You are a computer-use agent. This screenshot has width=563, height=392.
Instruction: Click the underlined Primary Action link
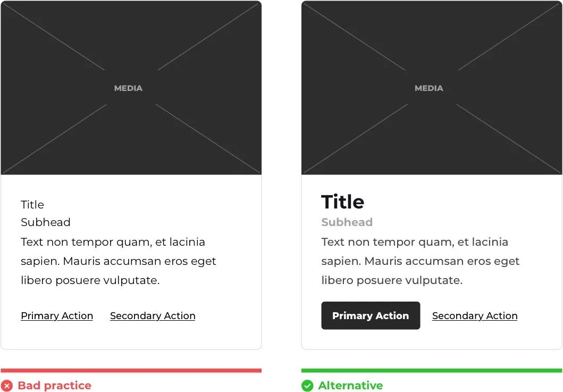(57, 316)
